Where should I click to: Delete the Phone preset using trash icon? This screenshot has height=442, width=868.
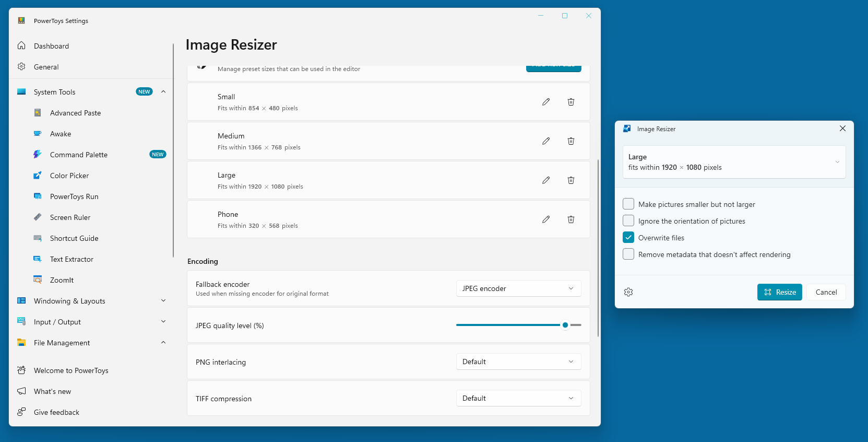(x=571, y=219)
